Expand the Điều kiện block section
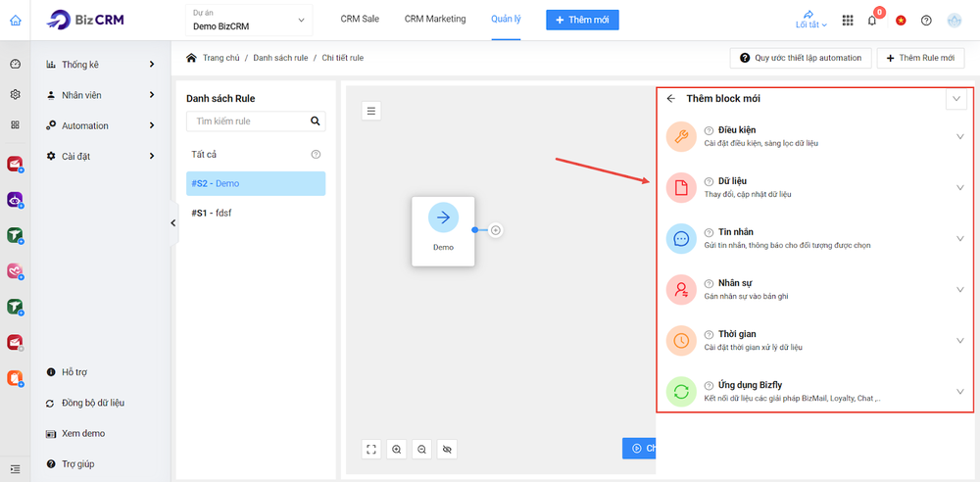Viewport: 980px width, 482px height. (959, 137)
